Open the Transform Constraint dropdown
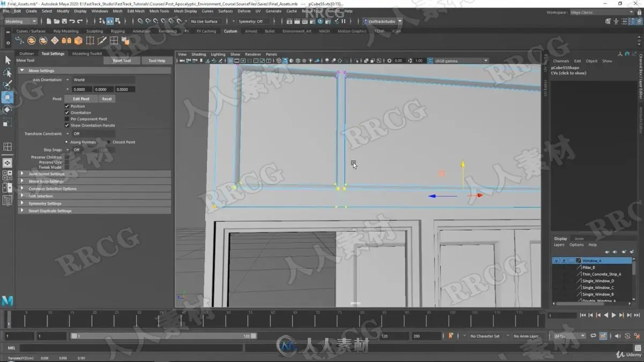This screenshot has width=644, height=362. (68, 134)
